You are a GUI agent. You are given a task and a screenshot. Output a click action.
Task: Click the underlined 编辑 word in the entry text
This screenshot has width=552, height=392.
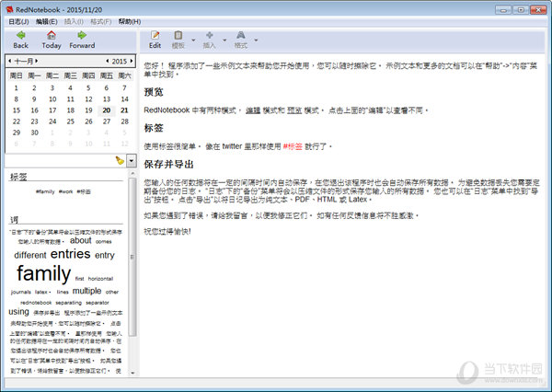253,110
